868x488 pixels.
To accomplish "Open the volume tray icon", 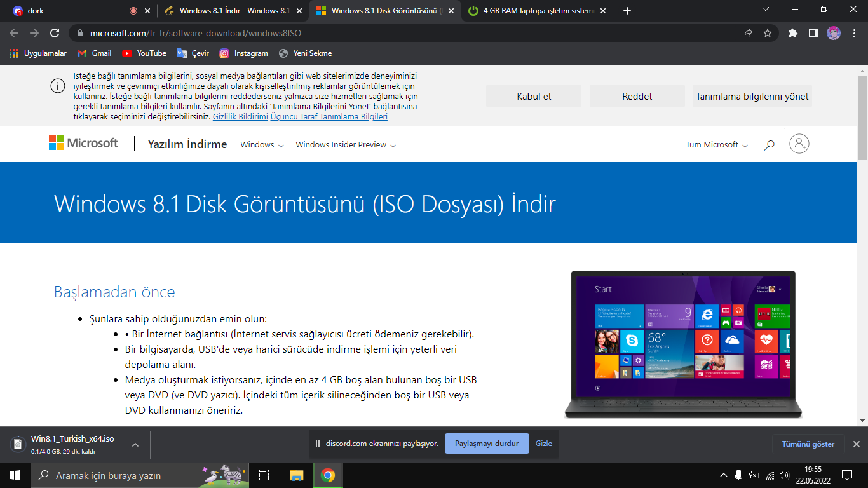I will tap(785, 475).
